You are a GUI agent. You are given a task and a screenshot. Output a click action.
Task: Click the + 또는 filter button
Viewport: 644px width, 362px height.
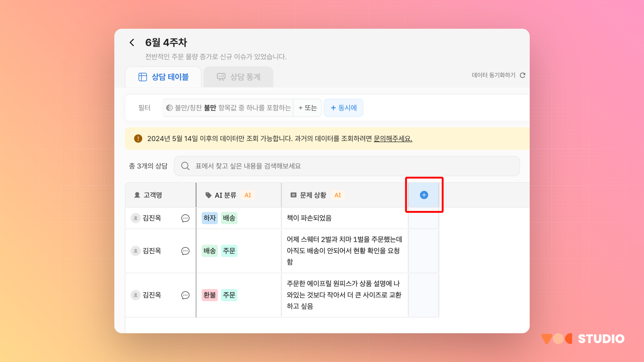click(308, 108)
